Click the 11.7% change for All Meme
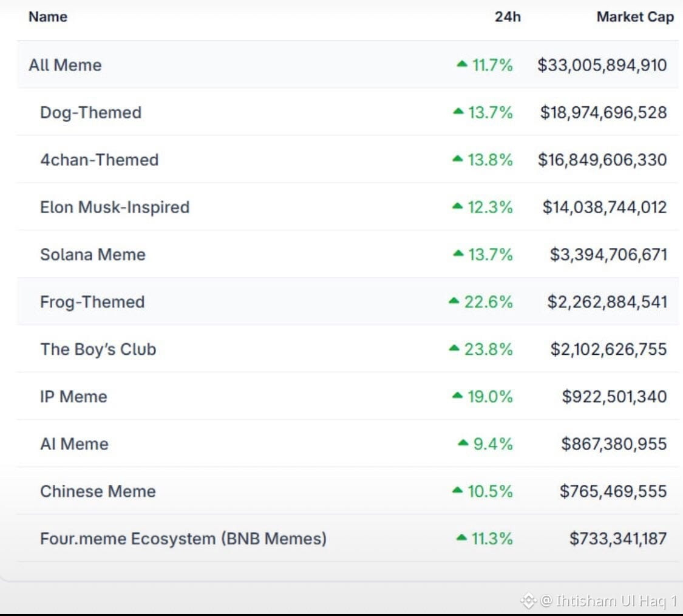This screenshot has height=616, width=683. pos(484,66)
